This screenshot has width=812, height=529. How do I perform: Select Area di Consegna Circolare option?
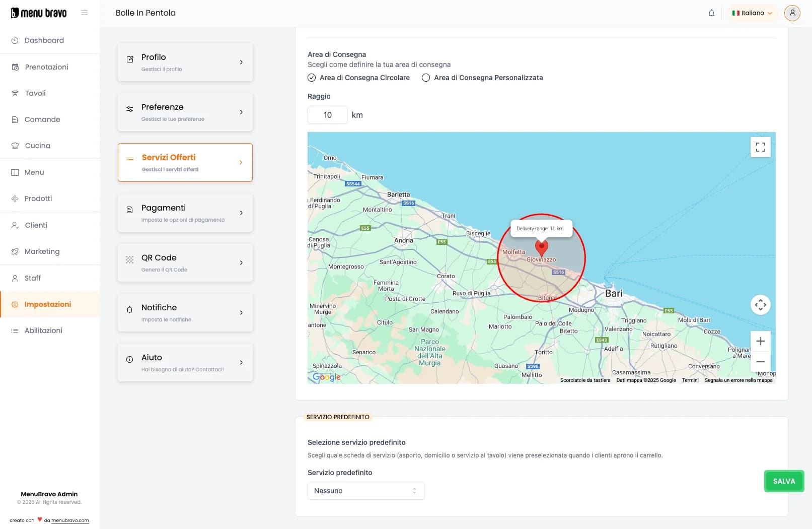tap(312, 78)
